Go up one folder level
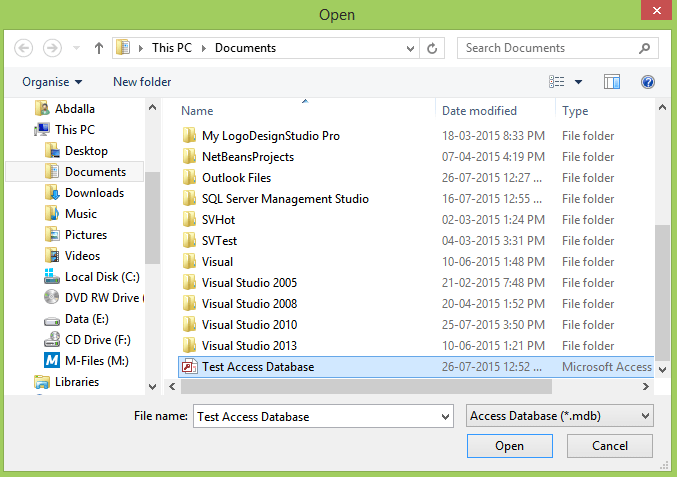 pos(99,48)
